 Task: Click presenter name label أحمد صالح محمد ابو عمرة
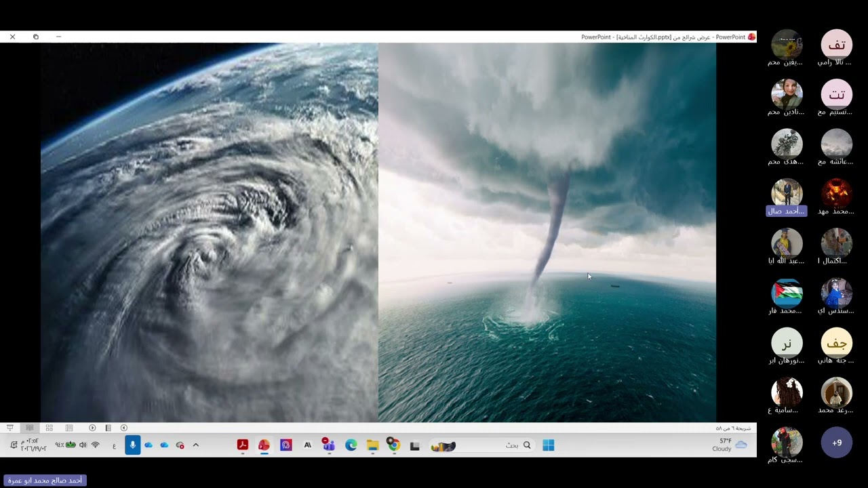(45, 481)
